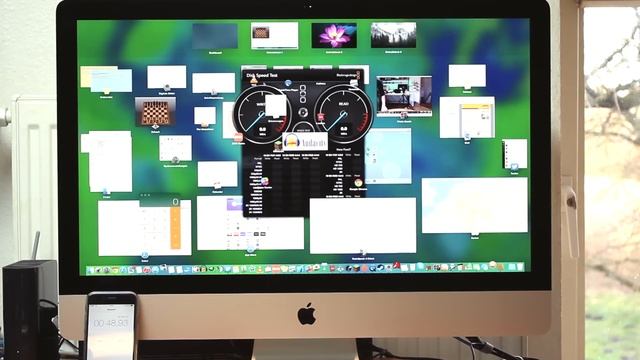Switch to the Dashboard space thumbnail
Viewport: 640px width, 360px height.
tap(215, 36)
